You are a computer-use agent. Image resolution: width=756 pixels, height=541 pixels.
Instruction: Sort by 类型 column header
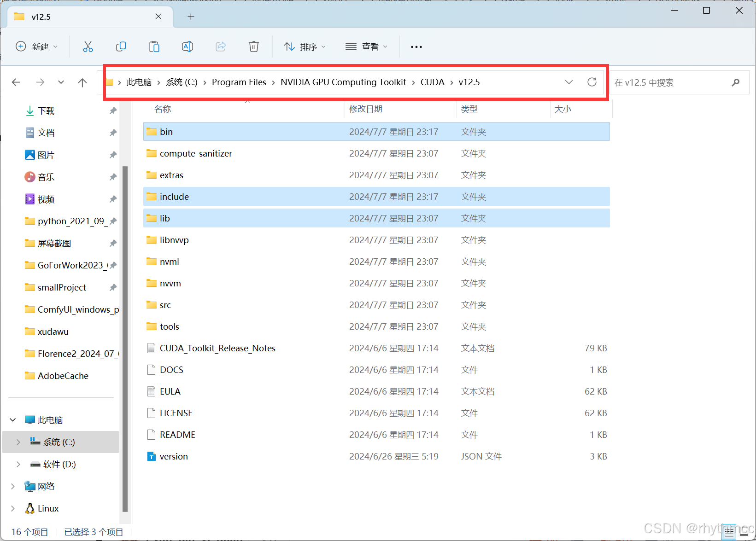point(469,109)
